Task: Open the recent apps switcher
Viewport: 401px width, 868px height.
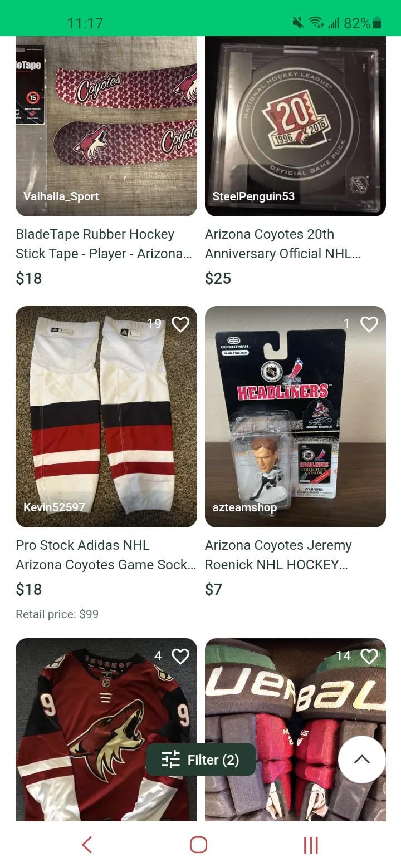Action: [x=310, y=845]
